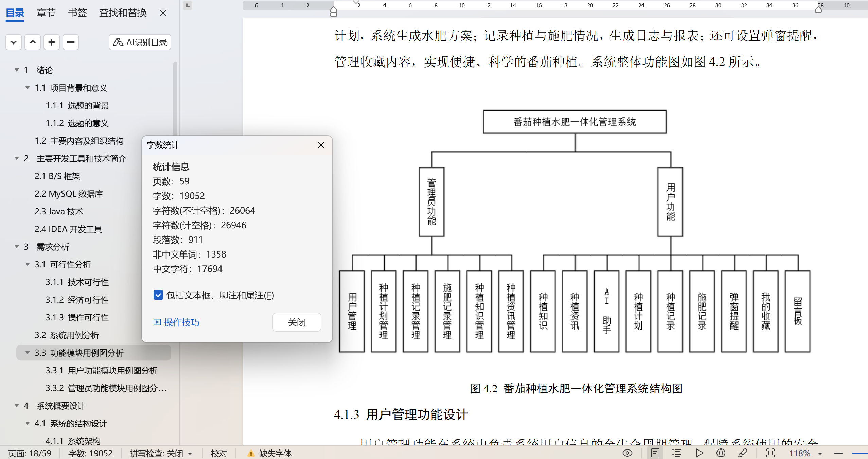Screen dimensions: 868x459
Task: Click the 关闭 button in word count dialog
Action: 297,322
